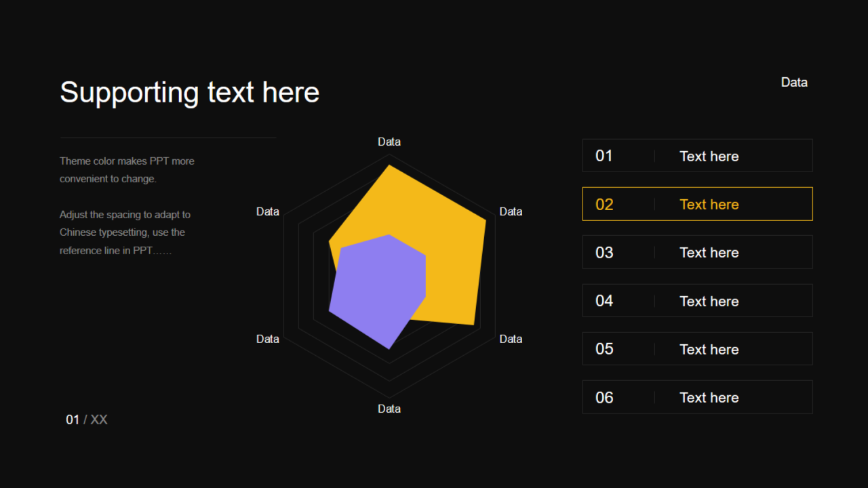Select the 05 Text here box
868x488 pixels.
tap(697, 348)
